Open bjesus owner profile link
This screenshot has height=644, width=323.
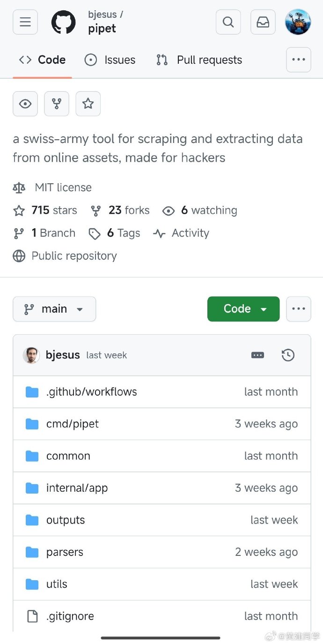(x=102, y=14)
